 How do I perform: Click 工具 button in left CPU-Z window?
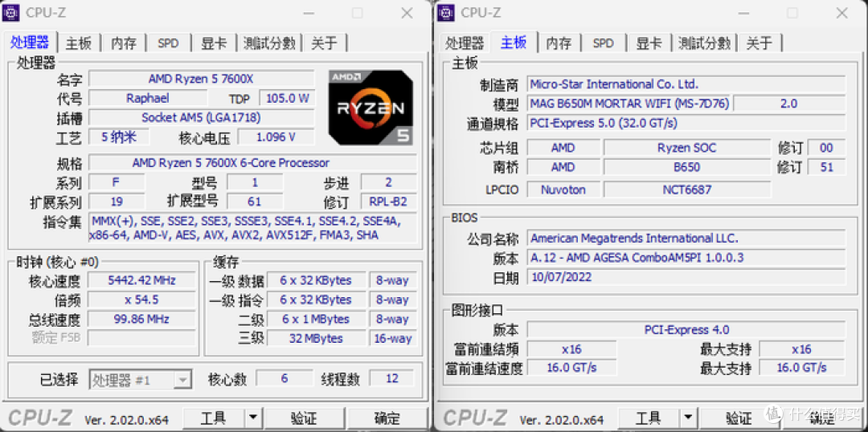point(214,418)
